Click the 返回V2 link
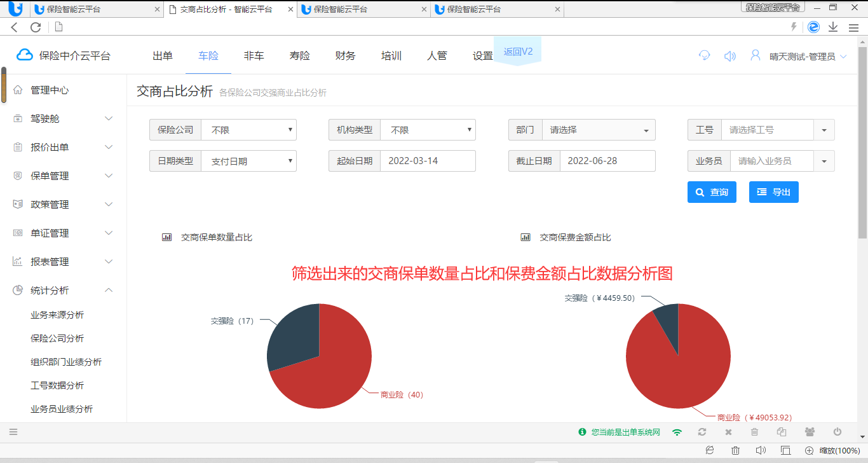Viewport: 868px width, 463px height. pos(518,52)
